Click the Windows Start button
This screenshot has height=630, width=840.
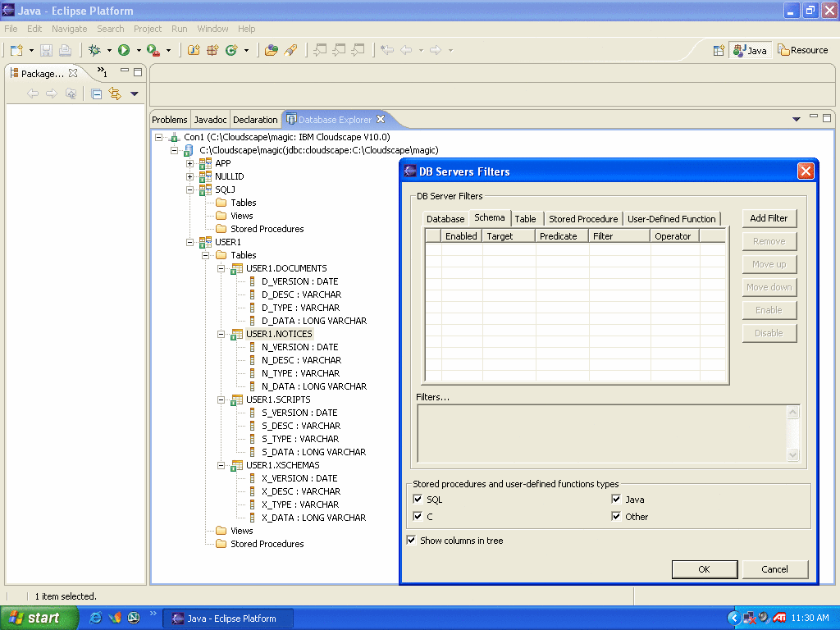click(x=34, y=618)
